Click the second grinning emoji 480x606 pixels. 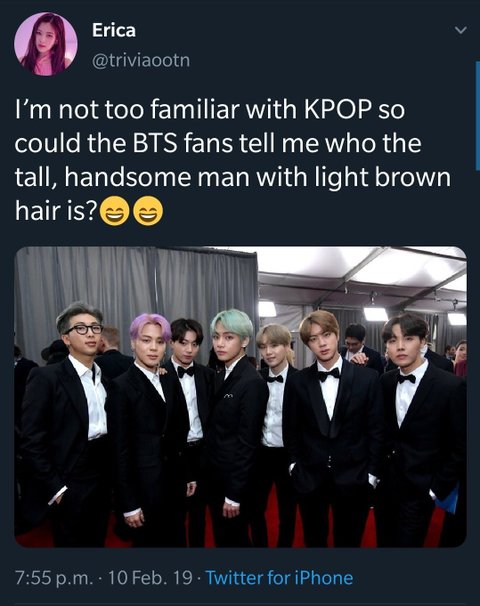tap(148, 211)
